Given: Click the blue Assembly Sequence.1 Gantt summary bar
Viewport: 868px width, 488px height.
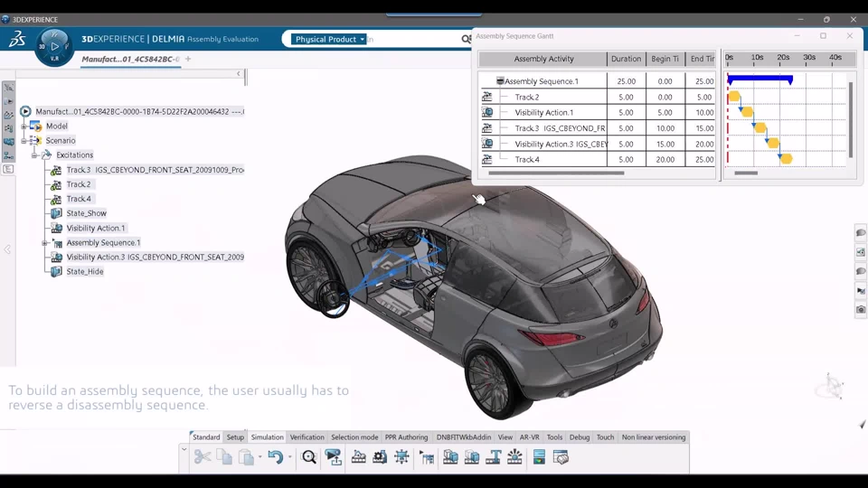Looking at the screenshot, I should (x=760, y=80).
